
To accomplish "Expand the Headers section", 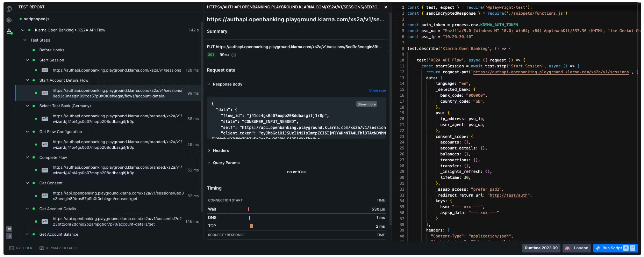I will [209, 150].
